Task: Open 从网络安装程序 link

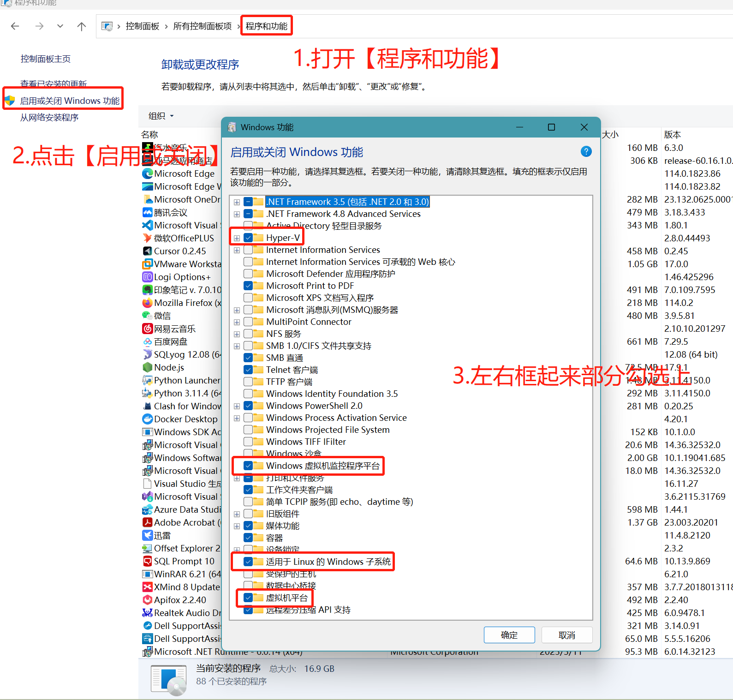Action: point(49,118)
